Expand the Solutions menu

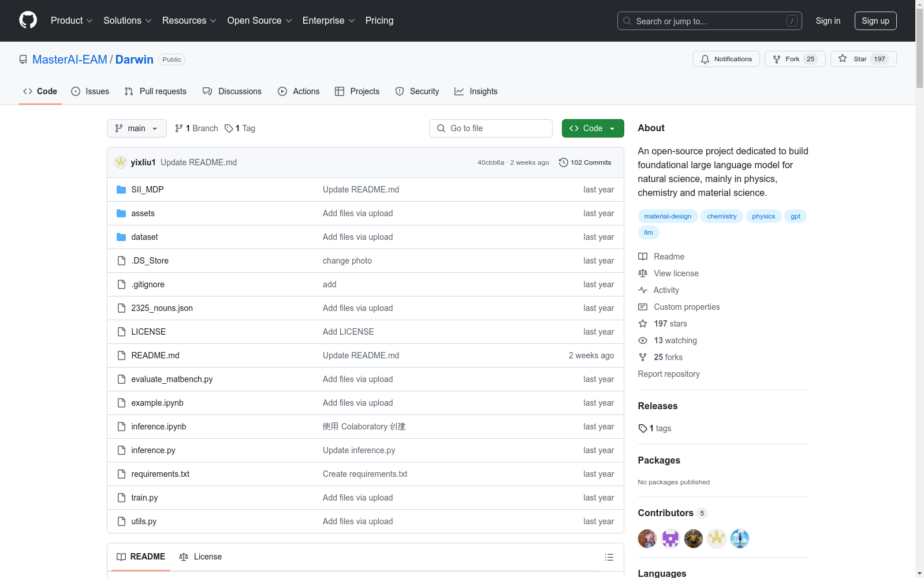click(x=128, y=20)
